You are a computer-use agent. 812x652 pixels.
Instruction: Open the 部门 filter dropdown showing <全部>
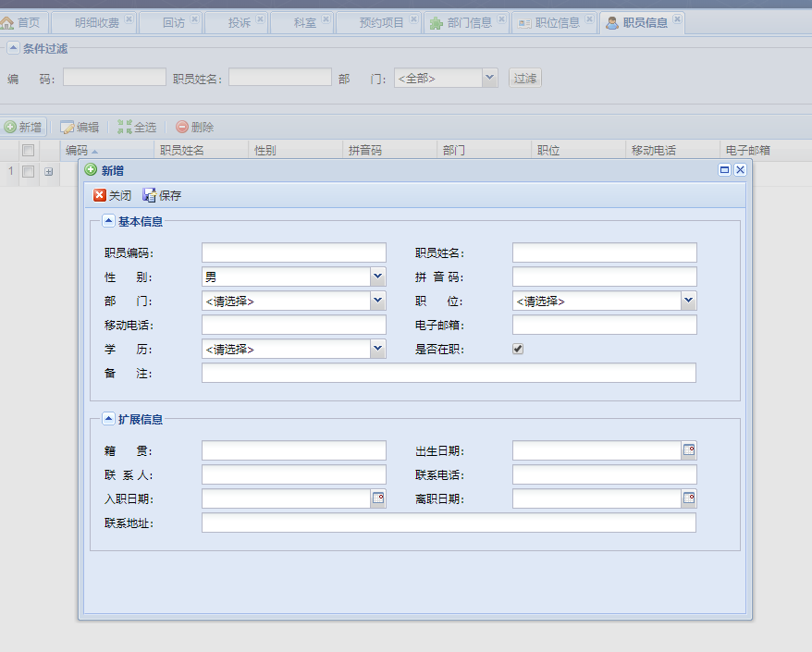click(x=490, y=79)
